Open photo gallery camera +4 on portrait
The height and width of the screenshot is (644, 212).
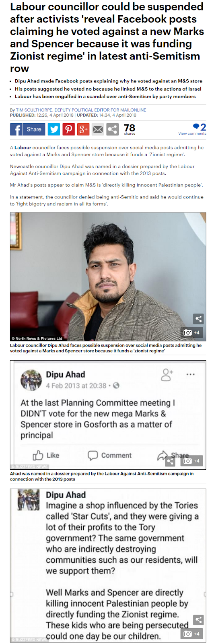click(x=192, y=332)
